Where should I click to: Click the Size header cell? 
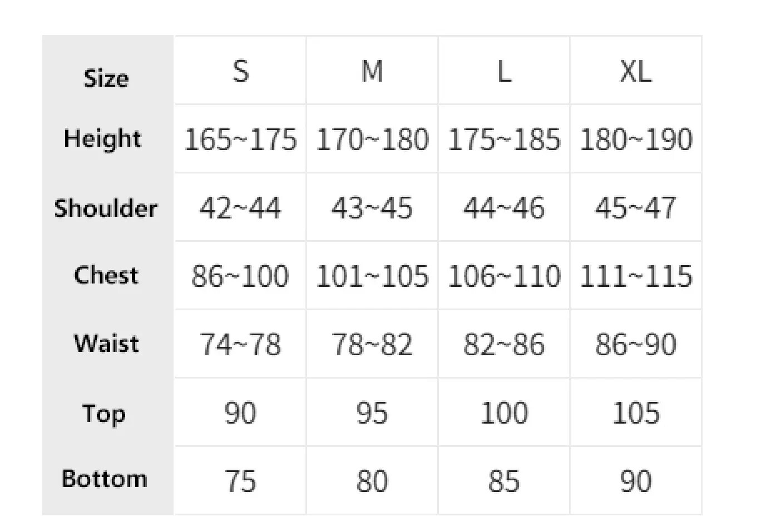[106, 78]
